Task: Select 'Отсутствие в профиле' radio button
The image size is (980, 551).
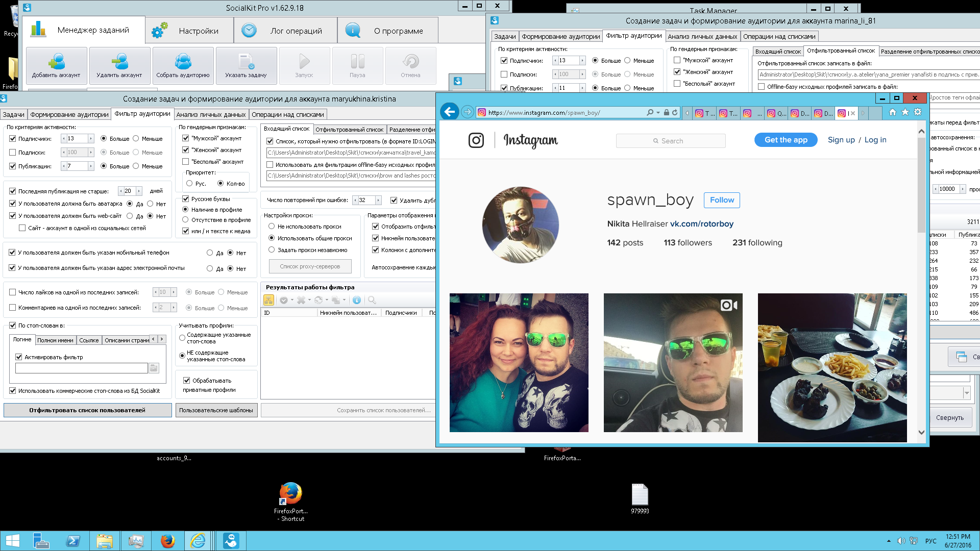Action: pyautogui.click(x=186, y=220)
